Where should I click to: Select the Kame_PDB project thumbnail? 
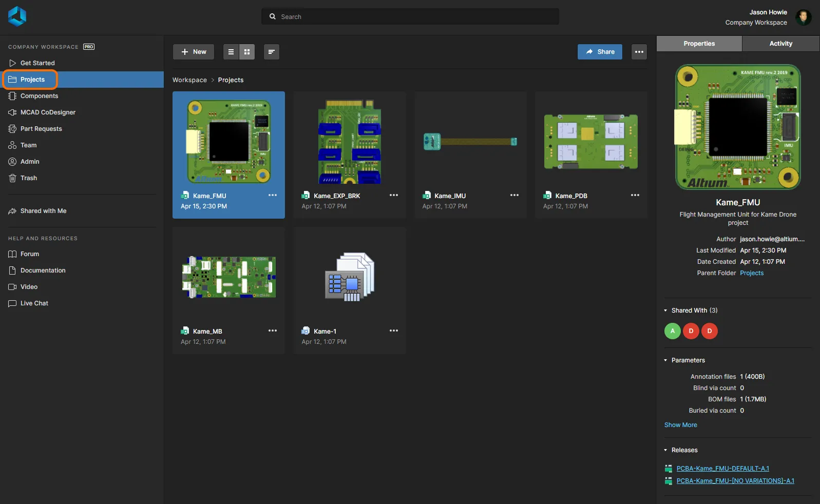pyautogui.click(x=591, y=142)
